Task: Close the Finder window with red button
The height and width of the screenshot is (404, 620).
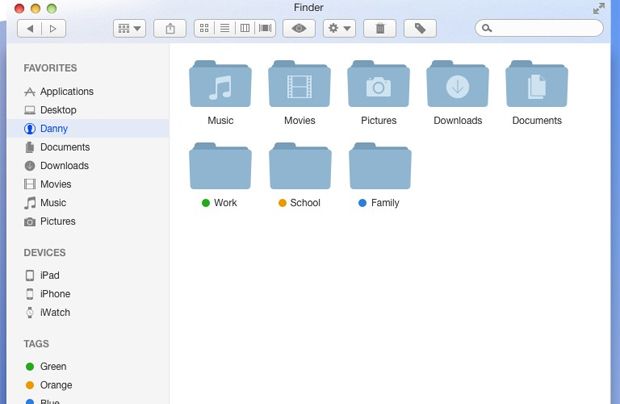Action: [x=19, y=8]
